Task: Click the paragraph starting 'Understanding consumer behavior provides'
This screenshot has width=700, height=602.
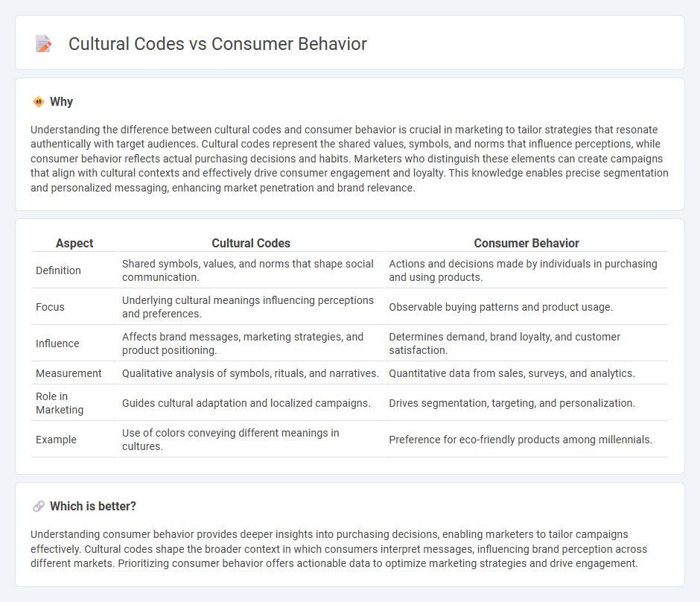Action: pyautogui.click(x=339, y=549)
